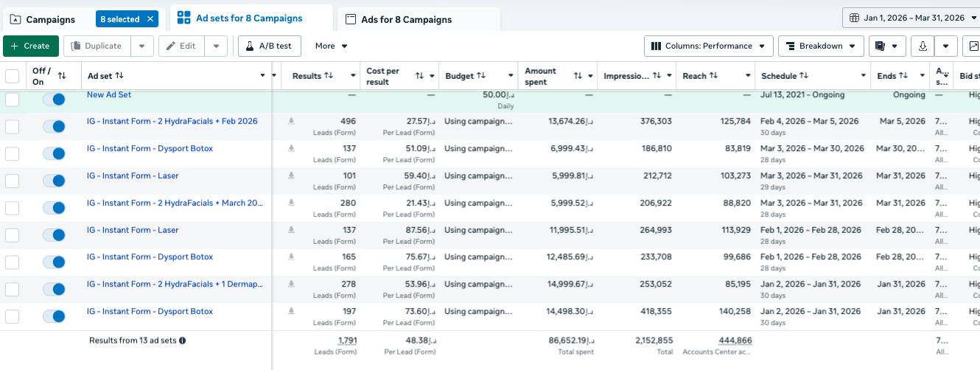The width and height of the screenshot is (980, 370).
Task: Click the charts icon at toolbar end
Action: click(973, 46)
